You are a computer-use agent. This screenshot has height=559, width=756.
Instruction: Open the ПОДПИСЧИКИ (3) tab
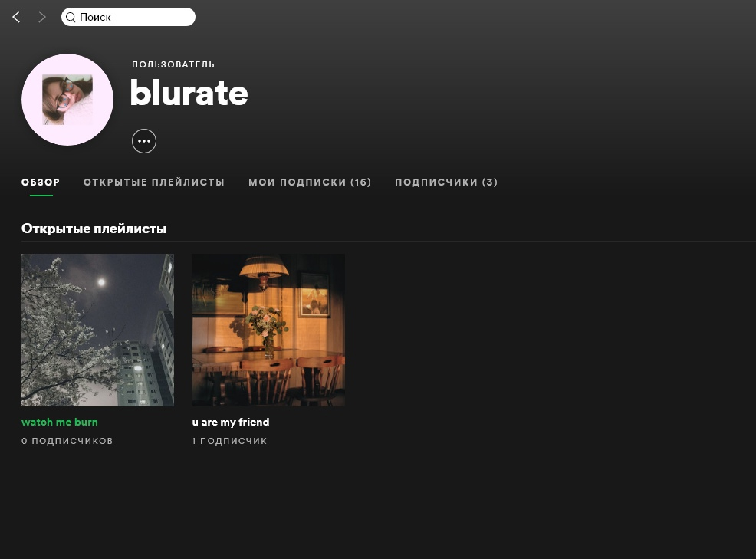(446, 182)
